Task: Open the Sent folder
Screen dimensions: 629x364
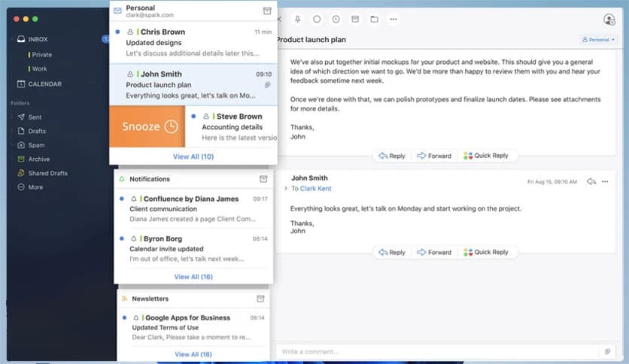Action: 35,117
